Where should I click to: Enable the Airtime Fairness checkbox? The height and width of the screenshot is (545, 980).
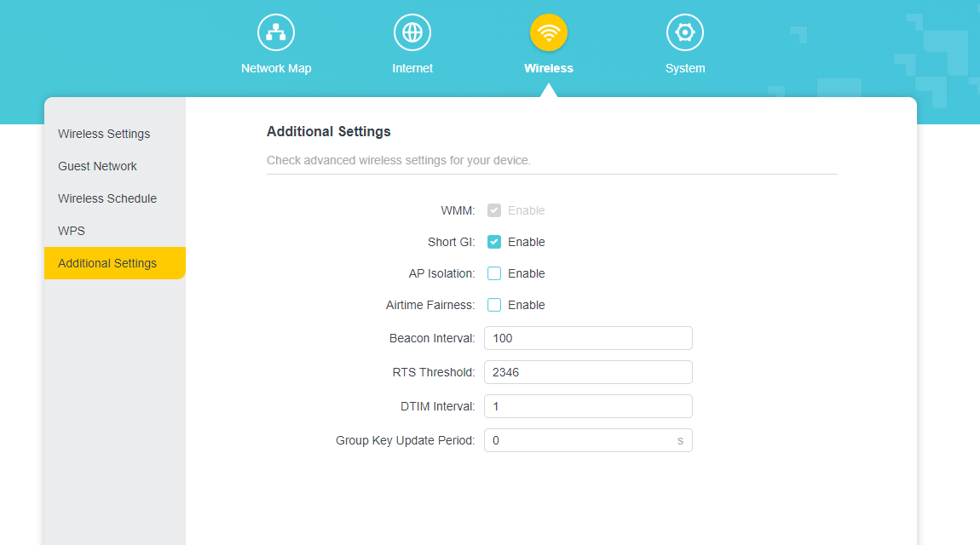click(x=494, y=305)
